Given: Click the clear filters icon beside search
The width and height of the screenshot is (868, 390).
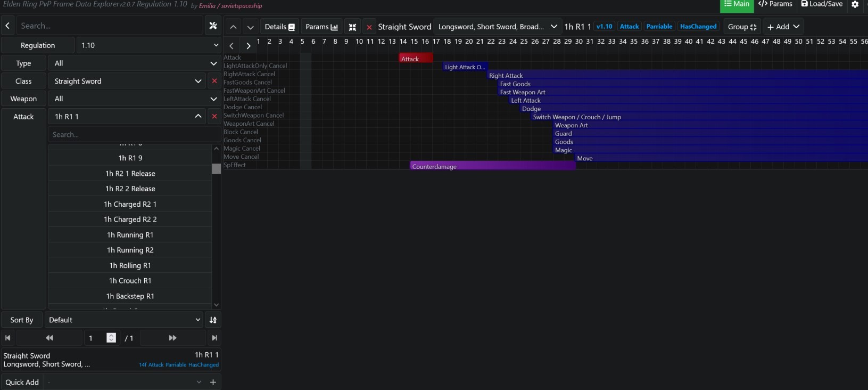Looking at the screenshot, I should click(x=213, y=26).
